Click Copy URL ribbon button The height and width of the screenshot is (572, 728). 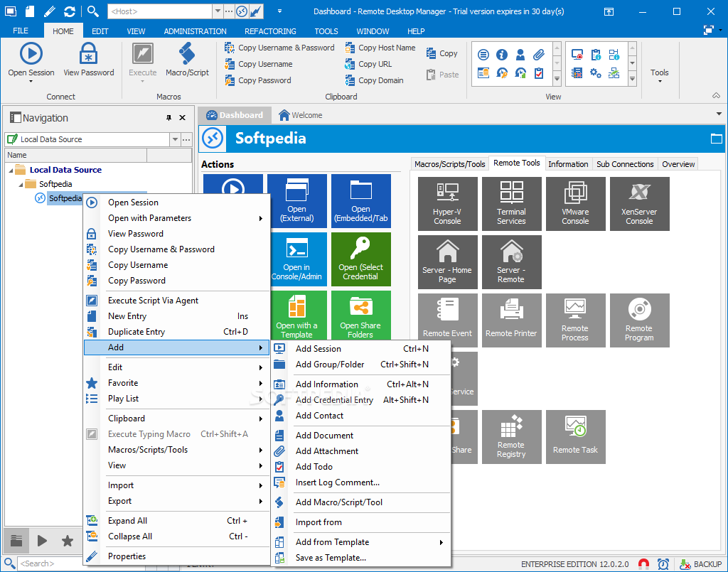(x=369, y=64)
